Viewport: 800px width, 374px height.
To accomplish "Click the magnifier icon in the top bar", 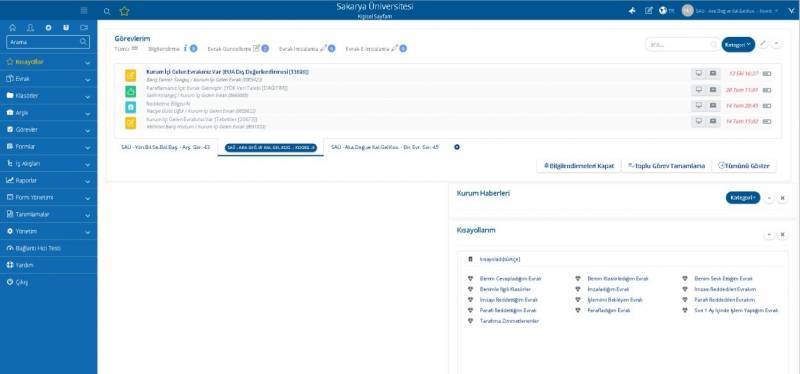I will (107, 11).
